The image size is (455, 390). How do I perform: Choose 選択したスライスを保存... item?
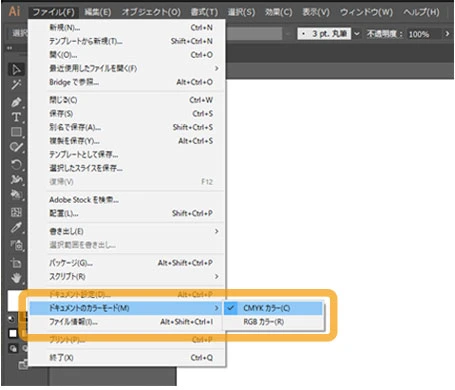127,168
